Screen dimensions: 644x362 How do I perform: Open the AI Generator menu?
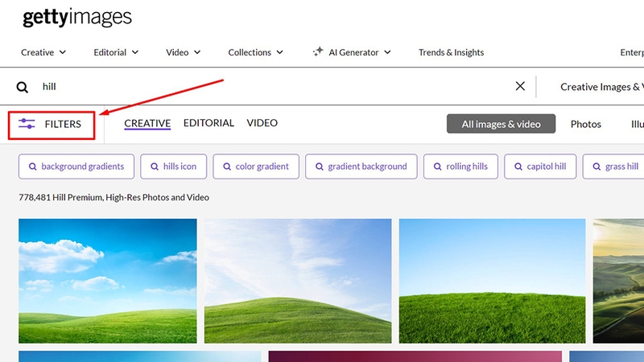352,52
